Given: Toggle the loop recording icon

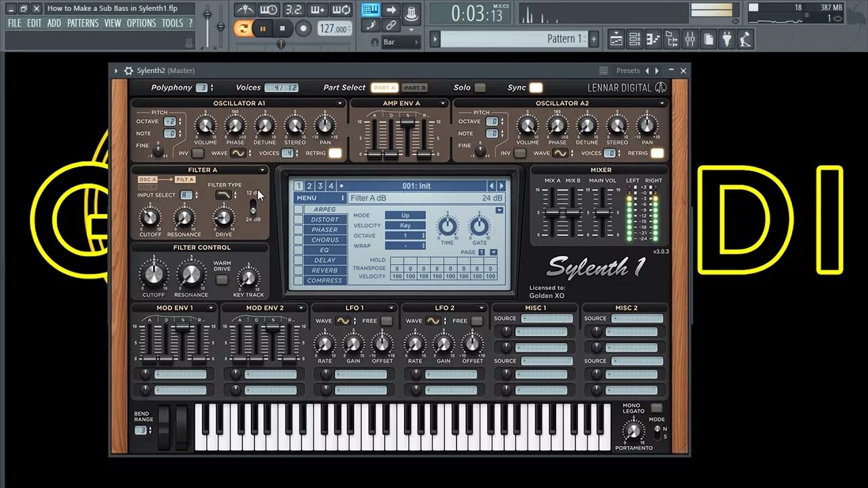Looking at the screenshot, I should click(341, 9).
